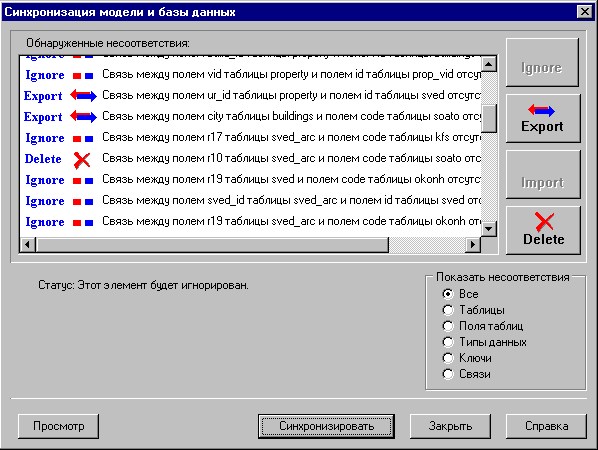Screen dimensions: 598x450
Task: Click the ignore squares icon in the vid property row
Action: pyautogui.click(x=83, y=76)
